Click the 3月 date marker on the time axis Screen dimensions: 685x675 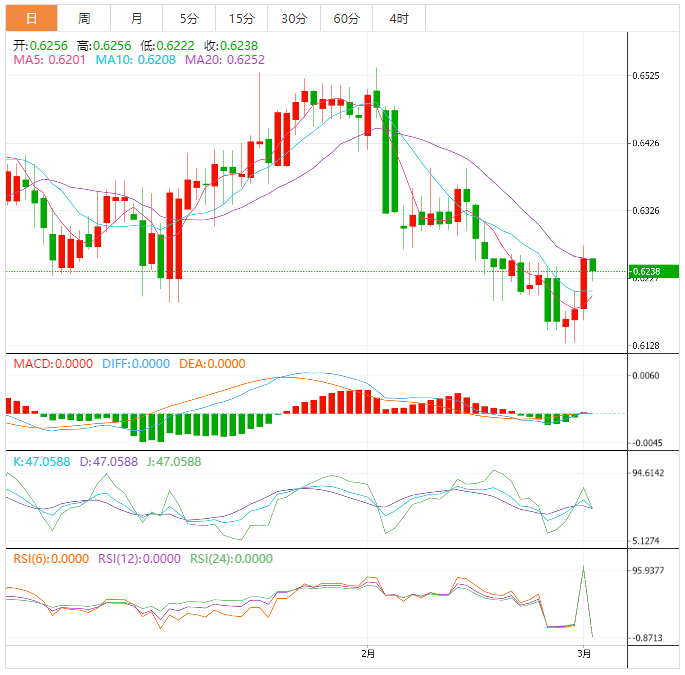585,654
